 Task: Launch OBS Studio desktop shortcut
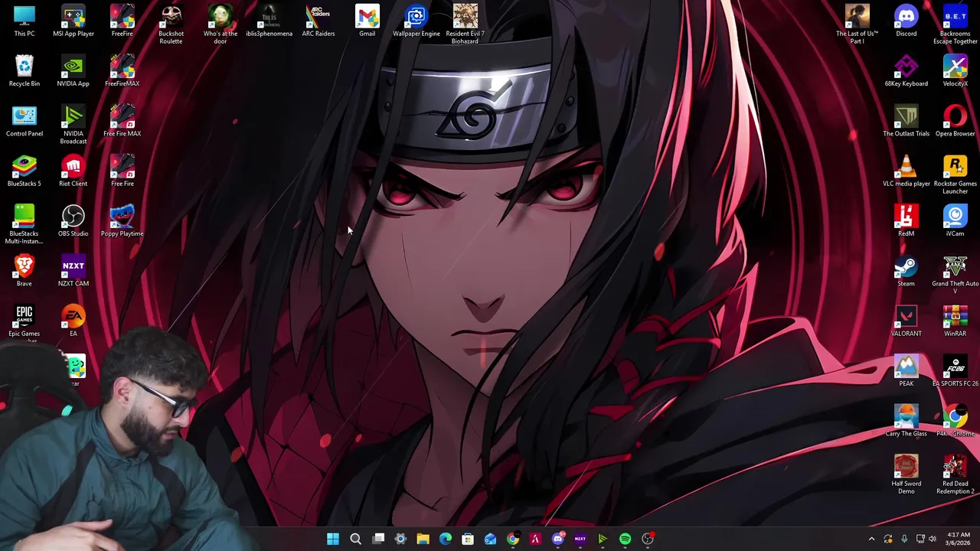click(x=73, y=220)
